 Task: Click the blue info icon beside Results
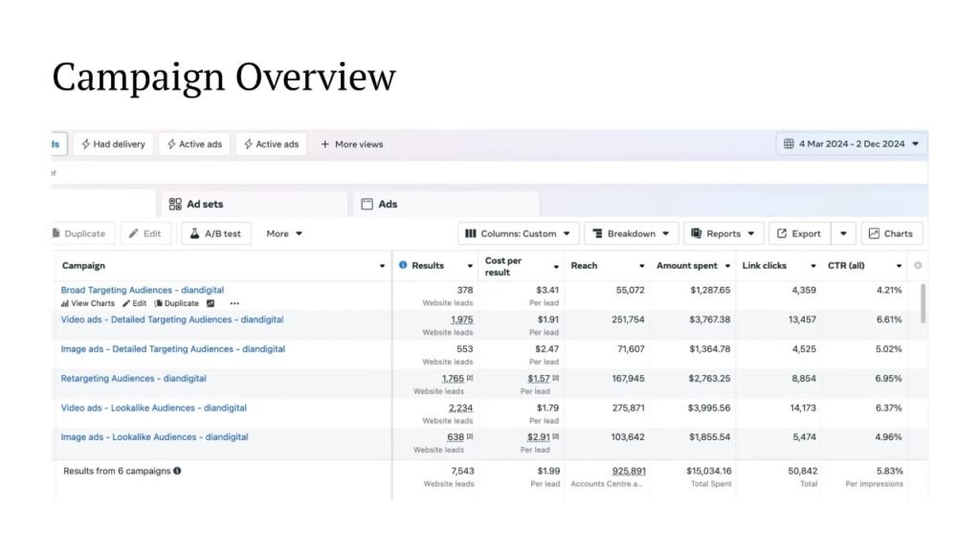[x=403, y=265]
